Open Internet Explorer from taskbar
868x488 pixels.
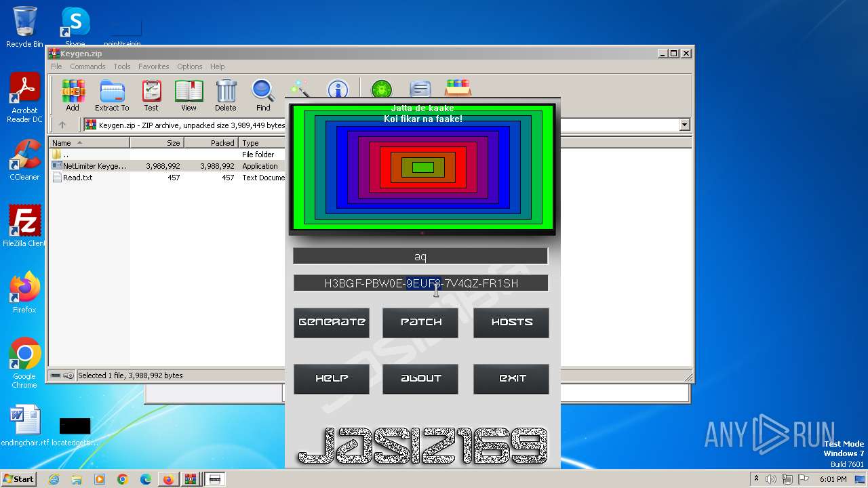point(54,479)
